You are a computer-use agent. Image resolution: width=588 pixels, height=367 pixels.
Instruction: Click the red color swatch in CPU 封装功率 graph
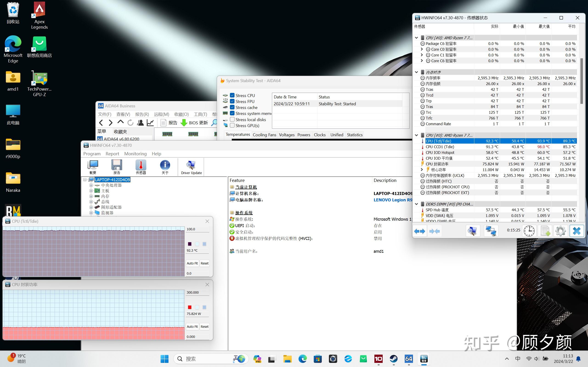(189, 307)
